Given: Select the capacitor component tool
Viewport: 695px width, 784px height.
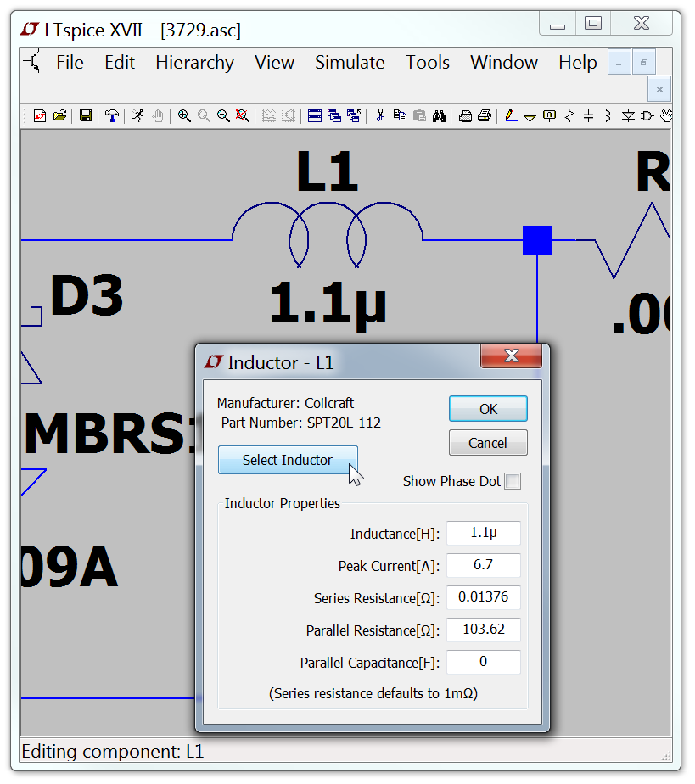Looking at the screenshot, I should 588,116.
